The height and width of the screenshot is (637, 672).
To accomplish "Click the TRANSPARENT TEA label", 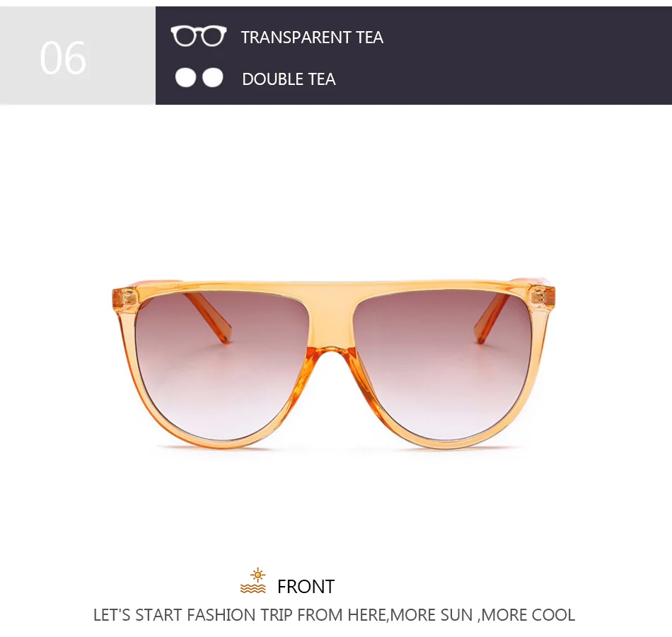I will pyautogui.click(x=312, y=38).
